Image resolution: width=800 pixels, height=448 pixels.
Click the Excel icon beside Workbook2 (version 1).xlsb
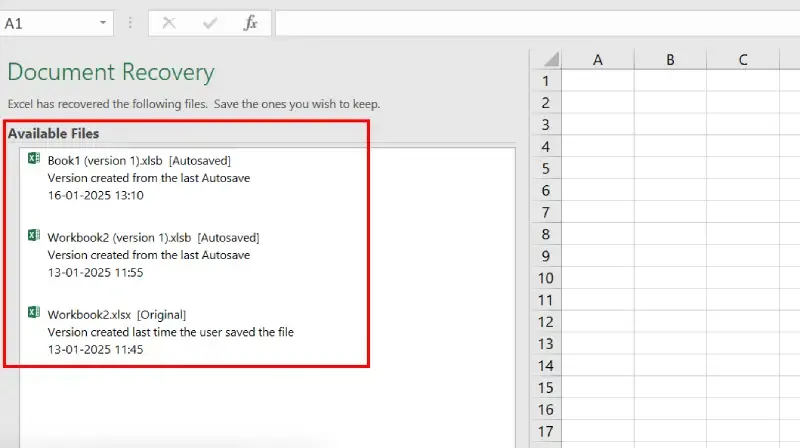[x=34, y=235]
